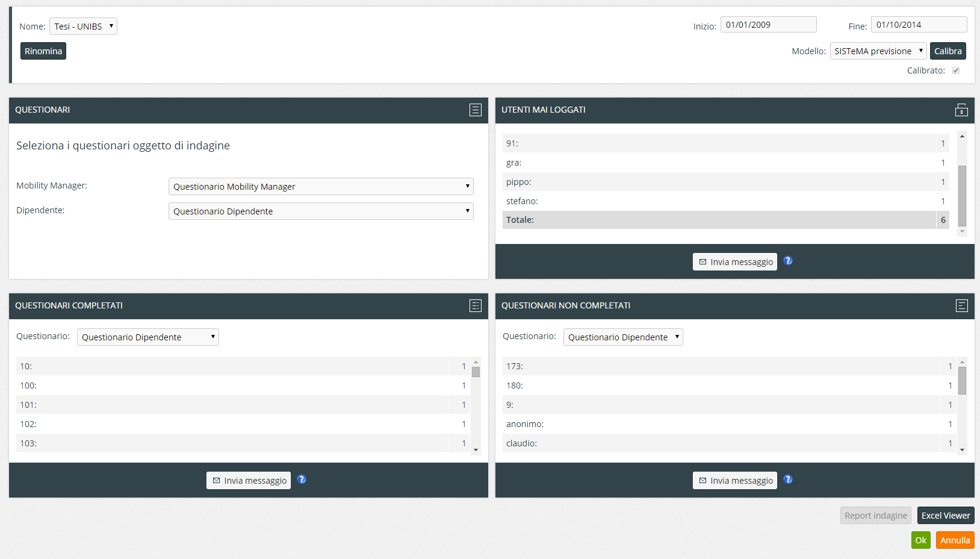Click the Calibra button
980x559 pixels.
[948, 51]
